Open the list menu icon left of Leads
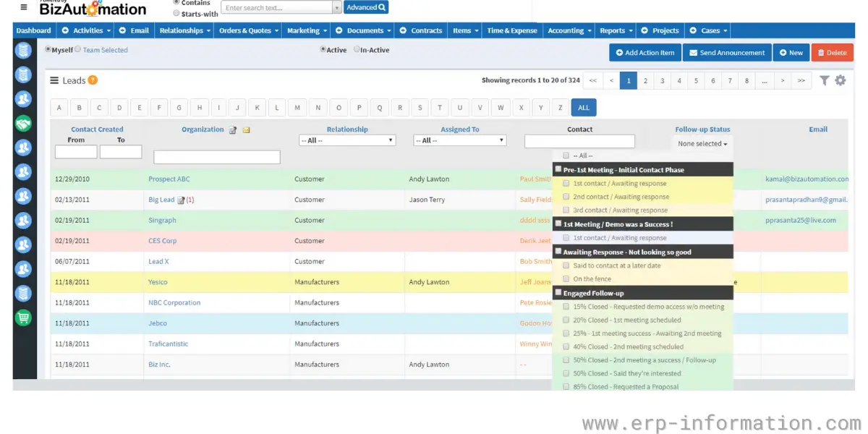 54,80
